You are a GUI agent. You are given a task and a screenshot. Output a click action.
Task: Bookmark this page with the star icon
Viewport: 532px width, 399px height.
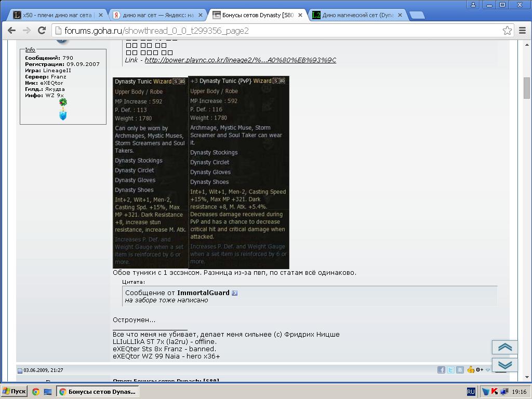click(x=508, y=31)
